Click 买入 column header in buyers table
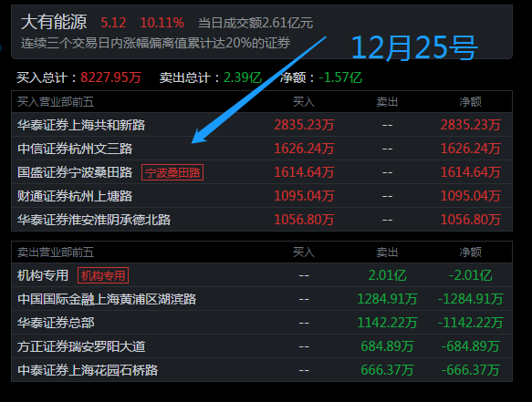The image size is (532, 402). click(x=304, y=102)
